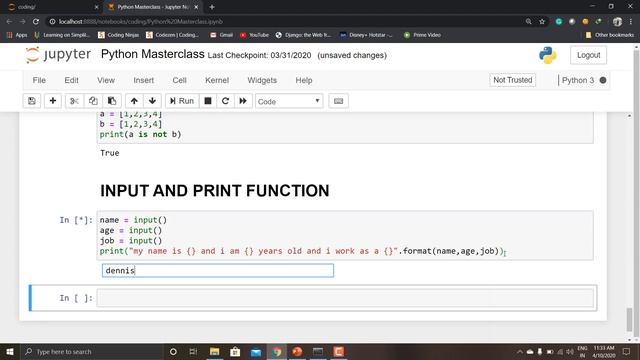This screenshot has width=640, height=360.
Task: Open File Explorer from taskbar
Action: coord(214,351)
